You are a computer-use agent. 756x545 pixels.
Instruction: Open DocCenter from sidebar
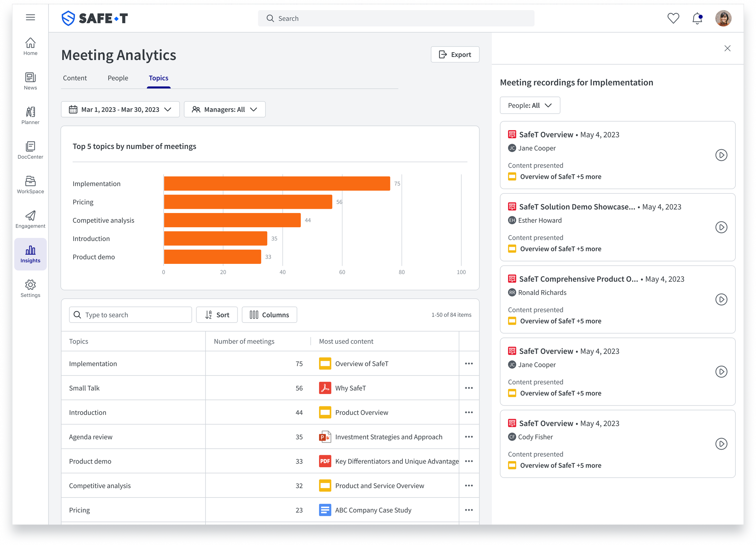(30, 150)
